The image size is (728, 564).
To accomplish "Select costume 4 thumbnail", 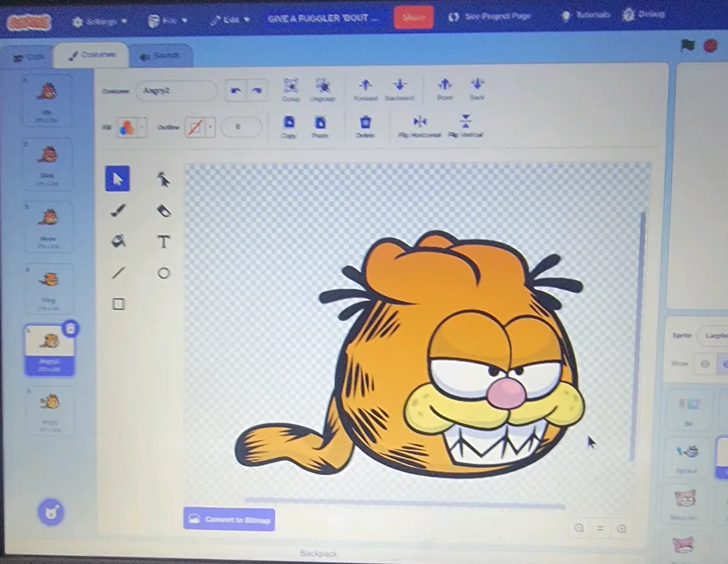I will tap(49, 289).
